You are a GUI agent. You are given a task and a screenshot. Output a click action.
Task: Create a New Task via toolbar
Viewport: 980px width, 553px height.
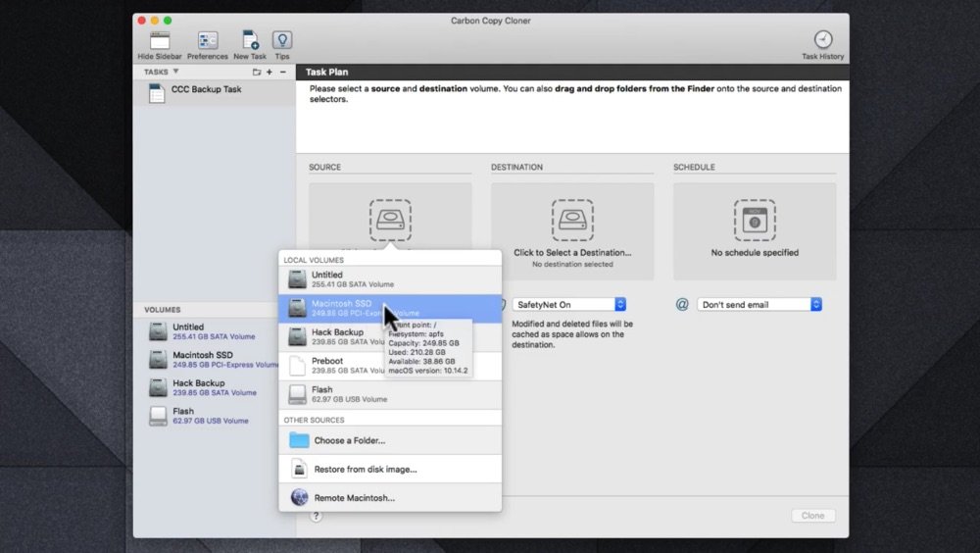pyautogui.click(x=251, y=41)
